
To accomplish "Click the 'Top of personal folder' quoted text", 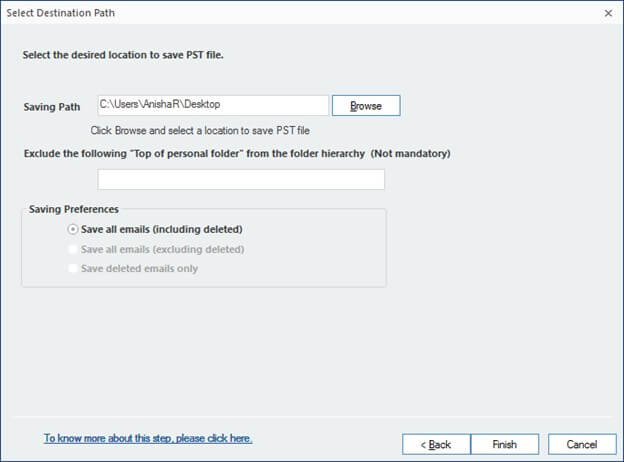I will 187,154.
